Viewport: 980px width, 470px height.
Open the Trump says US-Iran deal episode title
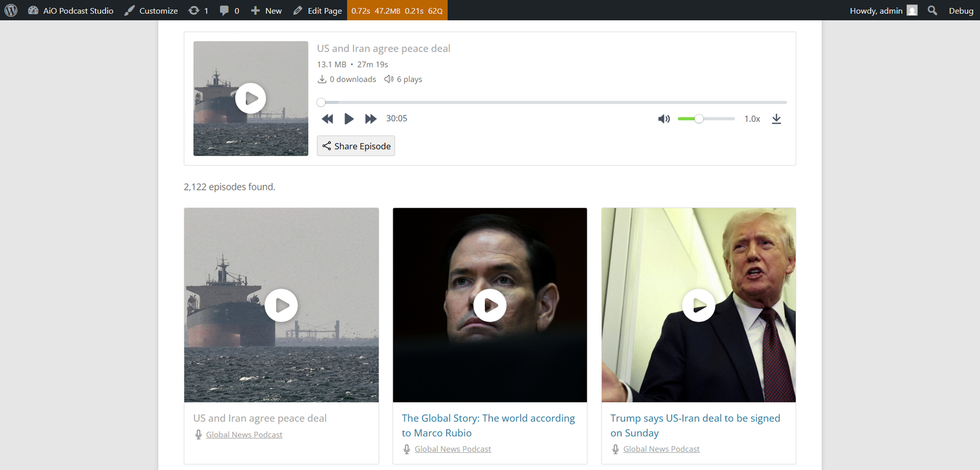pyautogui.click(x=695, y=425)
